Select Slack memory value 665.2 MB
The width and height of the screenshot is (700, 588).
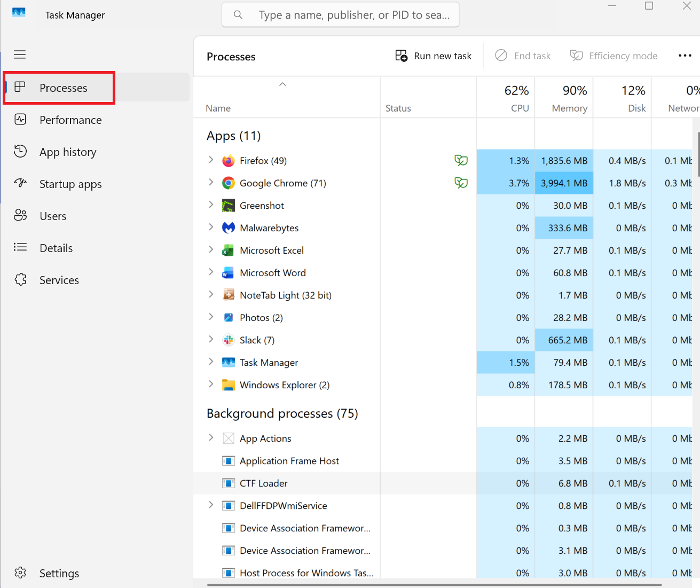[564, 340]
